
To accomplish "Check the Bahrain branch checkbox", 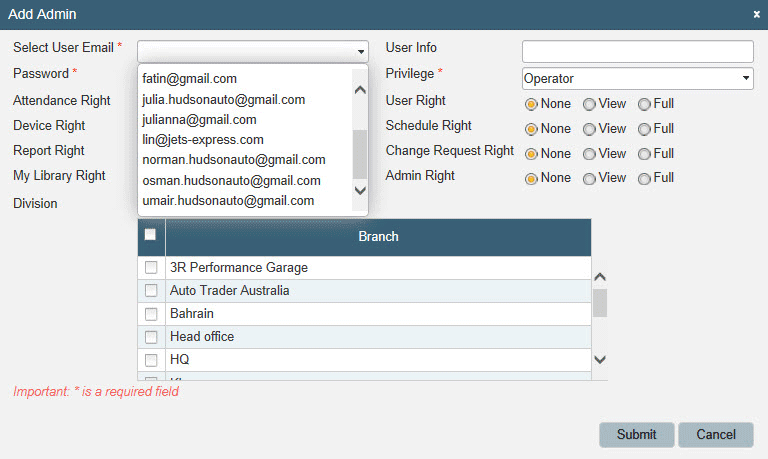I will point(151,314).
